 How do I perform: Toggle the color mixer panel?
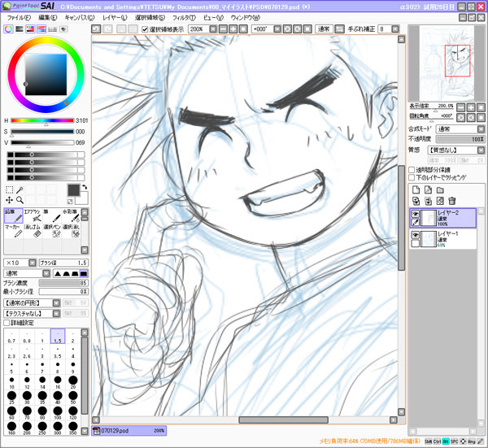click(x=41, y=29)
